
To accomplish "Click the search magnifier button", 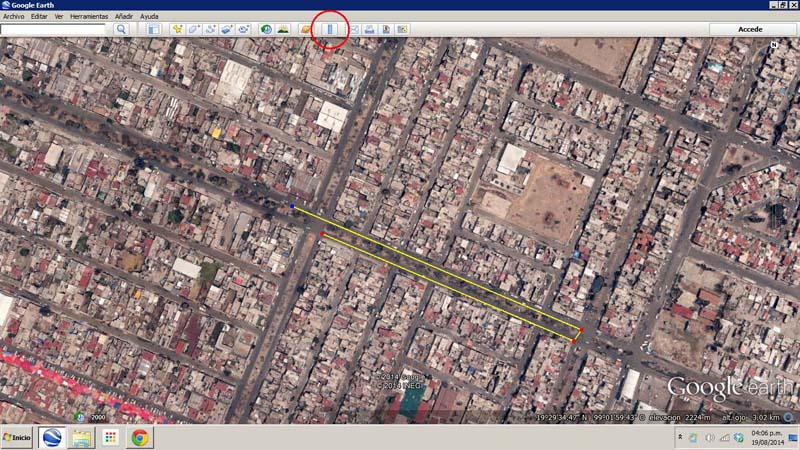I will pyautogui.click(x=121, y=30).
